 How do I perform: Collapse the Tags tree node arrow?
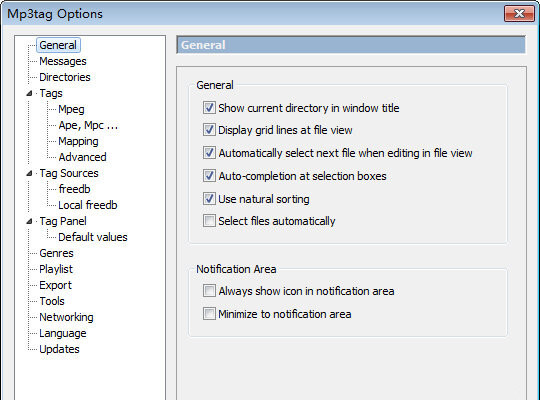29,93
